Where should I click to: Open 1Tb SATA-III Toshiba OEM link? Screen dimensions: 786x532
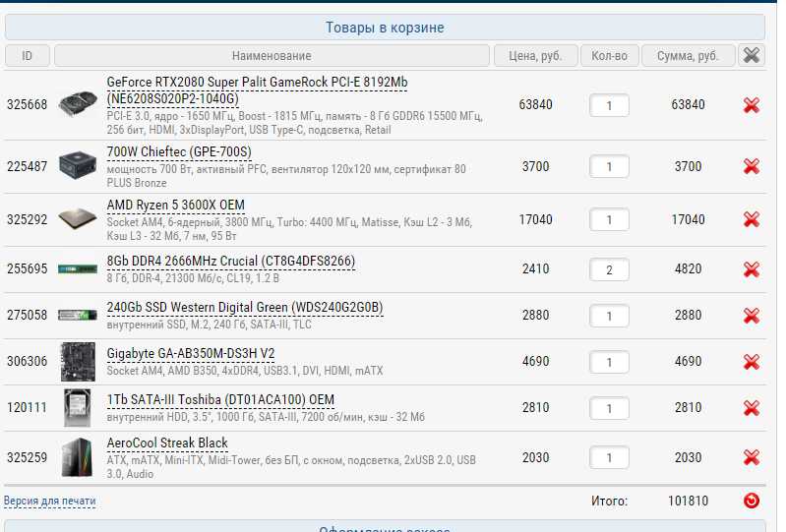click(220, 400)
